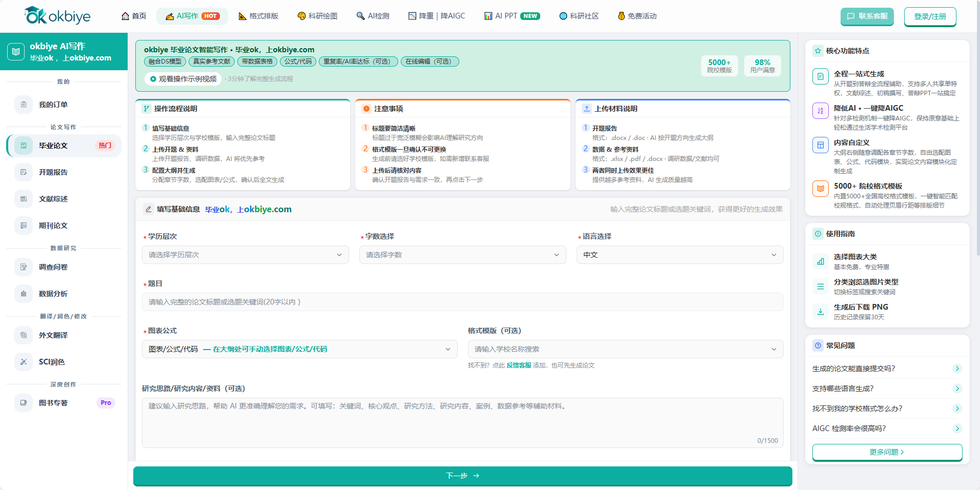
Task: Click the okbiye logo
Action: click(x=57, y=16)
